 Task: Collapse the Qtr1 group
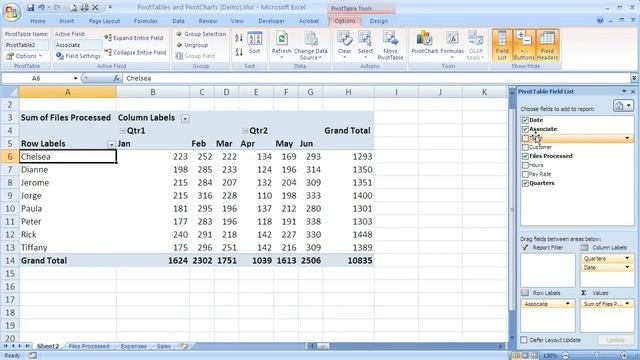tap(122, 131)
